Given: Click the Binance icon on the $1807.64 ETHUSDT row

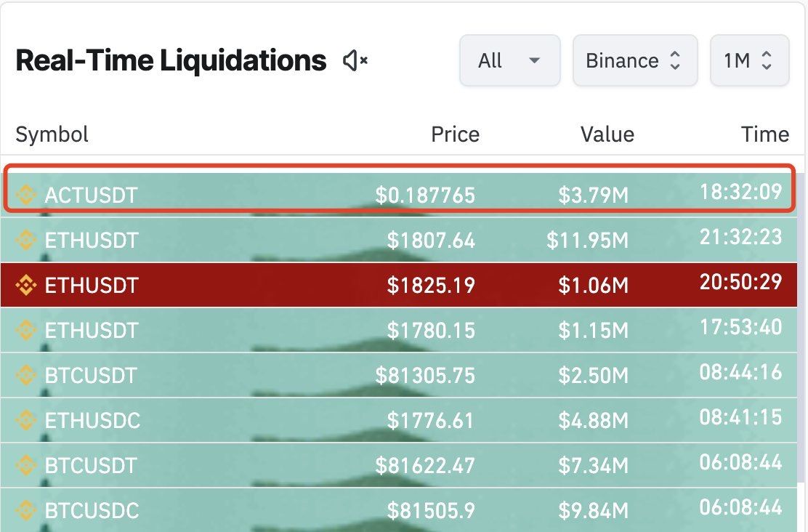Looking at the screenshot, I should 26,240.
